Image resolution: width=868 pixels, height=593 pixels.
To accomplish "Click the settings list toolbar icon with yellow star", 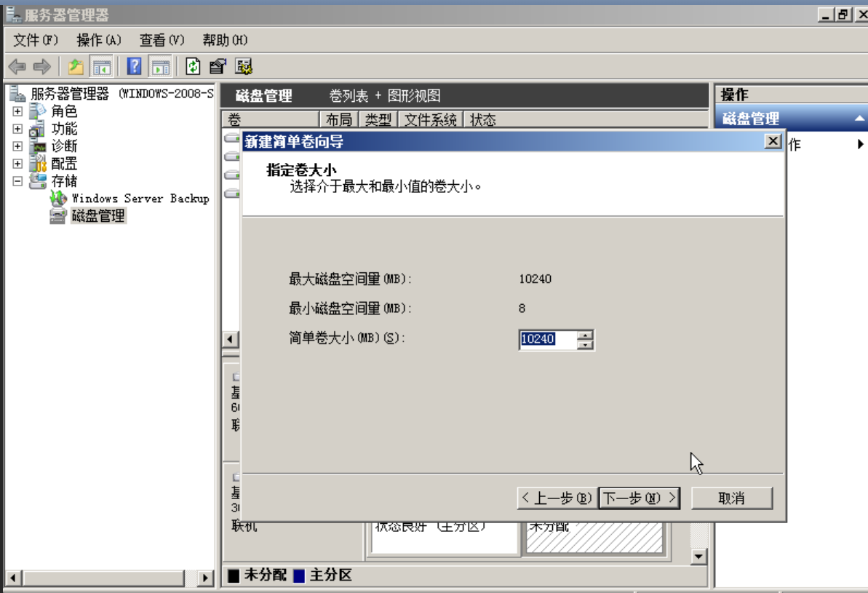I will pos(244,67).
